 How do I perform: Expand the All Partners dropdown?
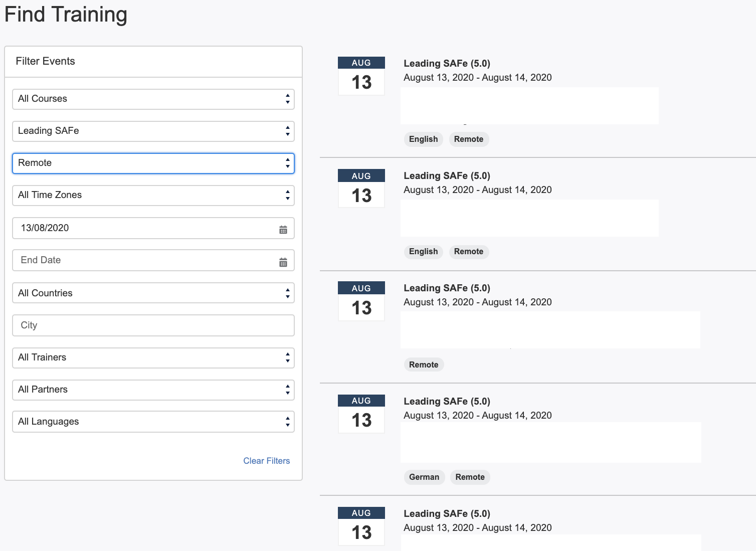153,390
